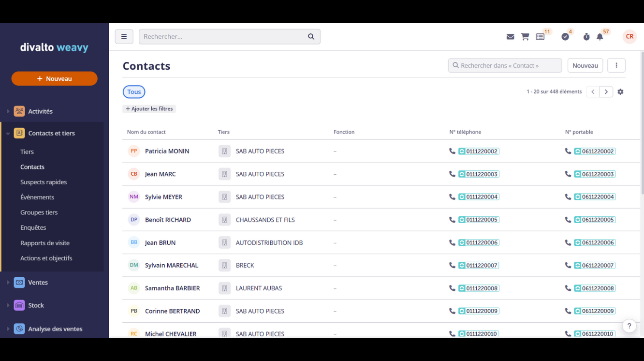
Task: Open the three-dot options menu
Action: [616, 65]
